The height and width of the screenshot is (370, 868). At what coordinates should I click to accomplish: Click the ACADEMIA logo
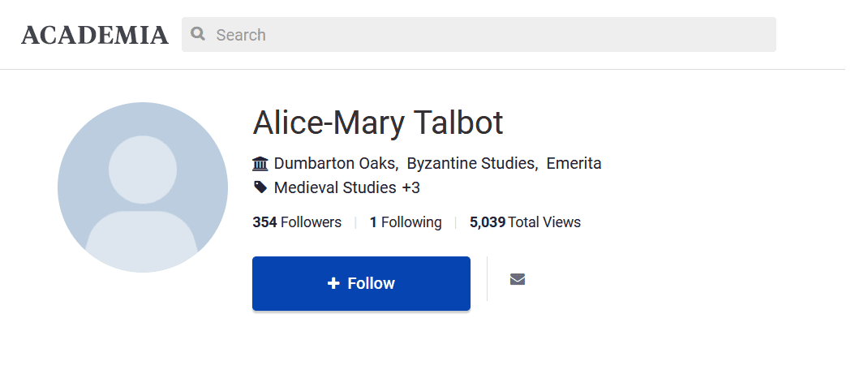click(x=95, y=35)
